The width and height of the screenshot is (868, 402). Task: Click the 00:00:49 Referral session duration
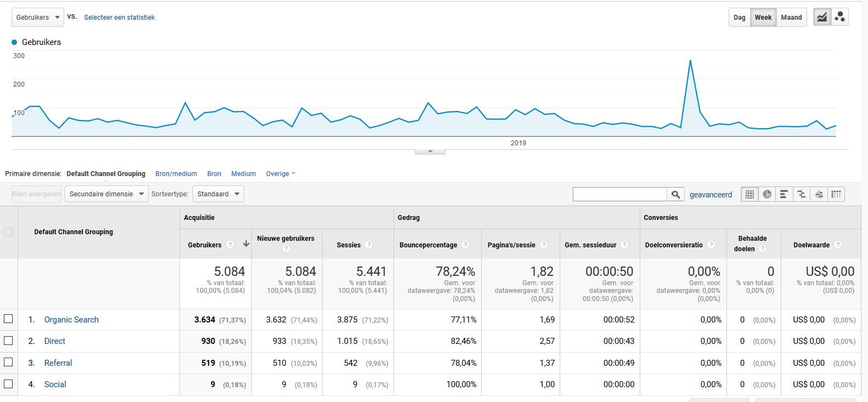point(619,363)
